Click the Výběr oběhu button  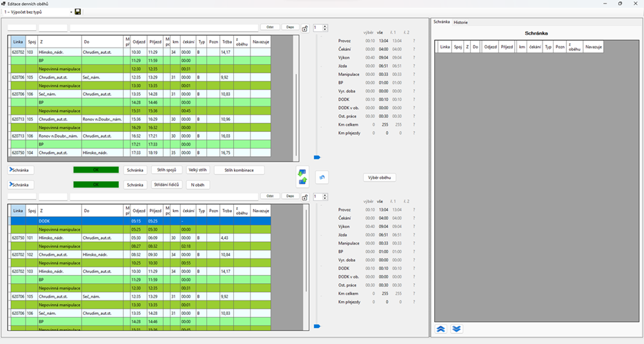point(380,178)
